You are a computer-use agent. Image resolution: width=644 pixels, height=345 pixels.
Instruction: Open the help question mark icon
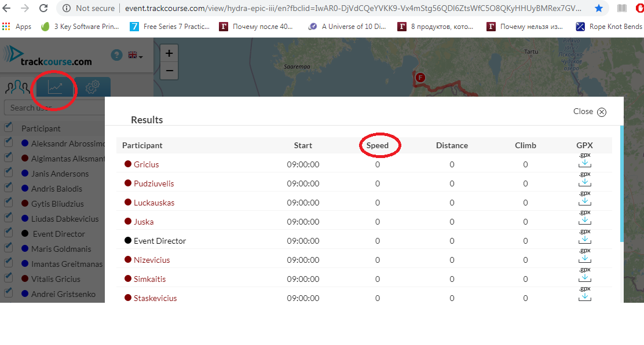click(116, 54)
